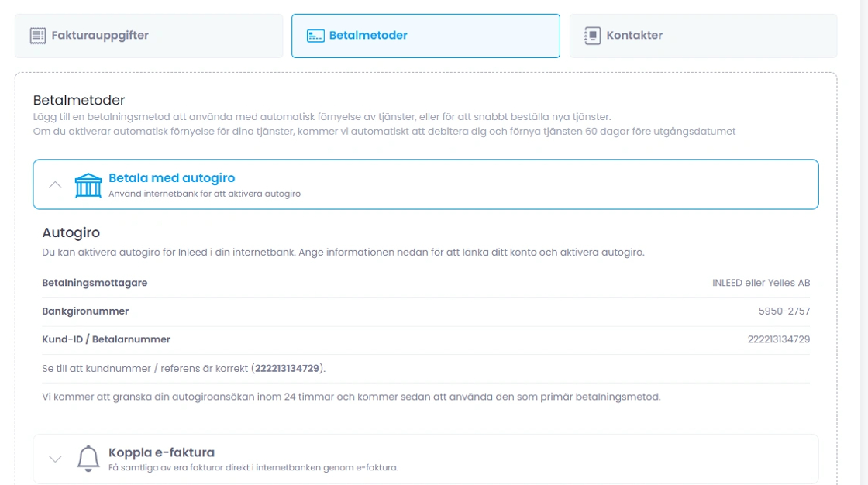Screen dimensions: 868x485
Task: Click the e-faktura description about internetbanken
Action: coord(253,467)
